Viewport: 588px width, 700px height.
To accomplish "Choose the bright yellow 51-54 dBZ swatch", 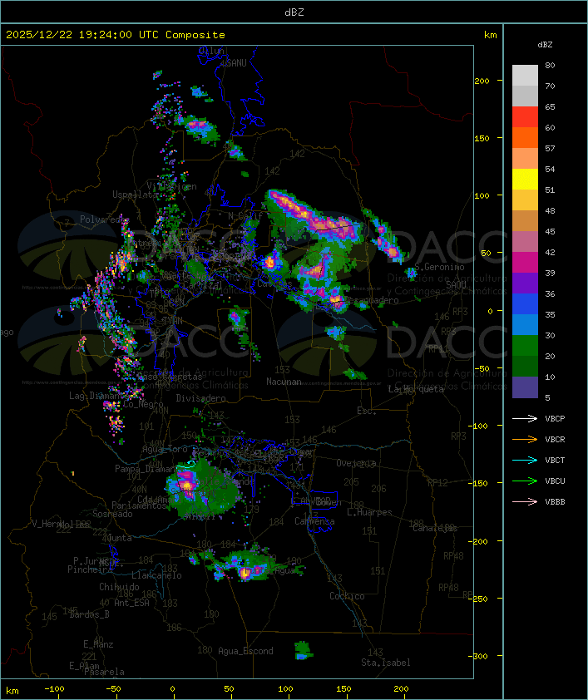I will coord(525,179).
